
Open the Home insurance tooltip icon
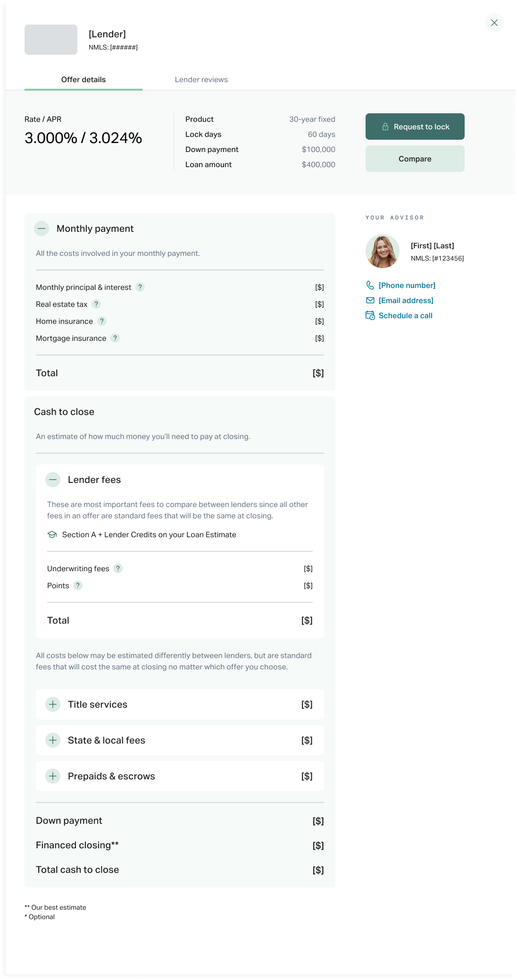tap(102, 321)
